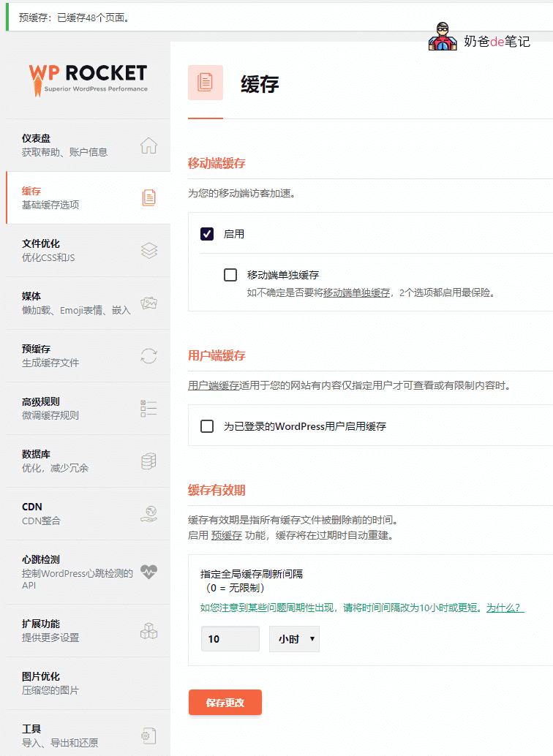Enable cache for logged-in WordPress users
Image resolution: width=553 pixels, height=756 pixels.
pyautogui.click(x=207, y=426)
